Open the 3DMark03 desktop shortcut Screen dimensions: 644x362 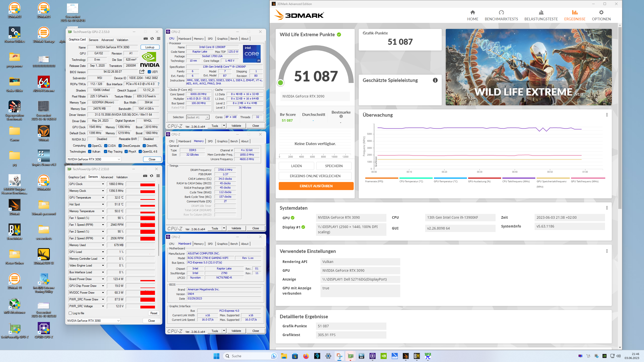coord(15,10)
